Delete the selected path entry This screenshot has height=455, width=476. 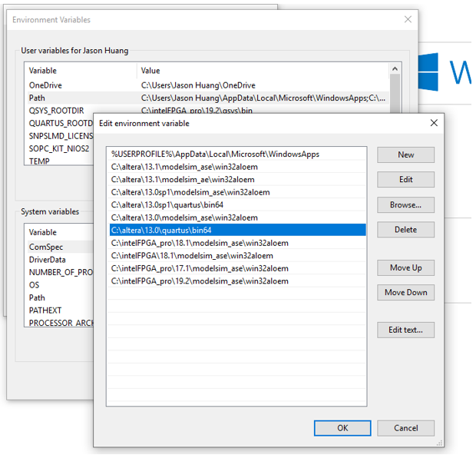pyautogui.click(x=405, y=230)
